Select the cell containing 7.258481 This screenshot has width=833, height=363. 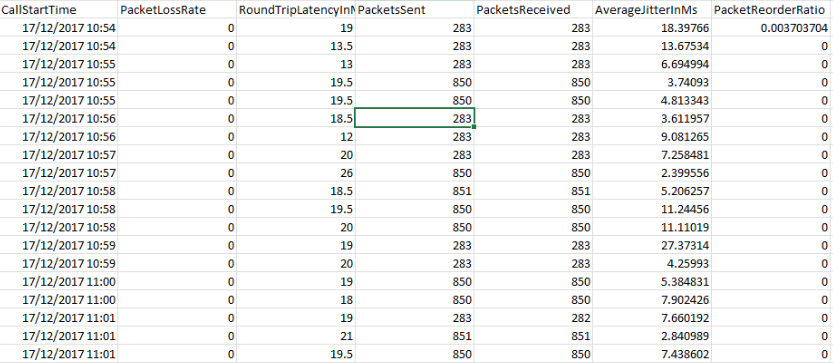(x=652, y=155)
